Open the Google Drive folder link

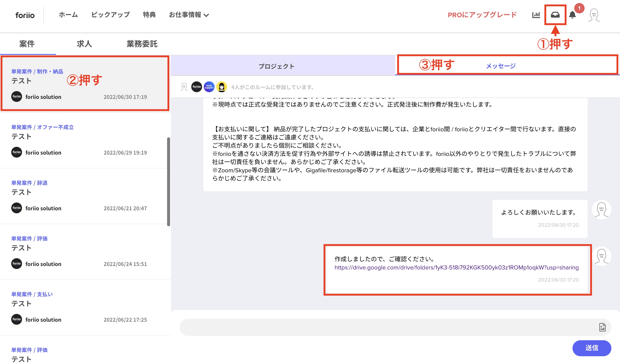click(x=456, y=267)
